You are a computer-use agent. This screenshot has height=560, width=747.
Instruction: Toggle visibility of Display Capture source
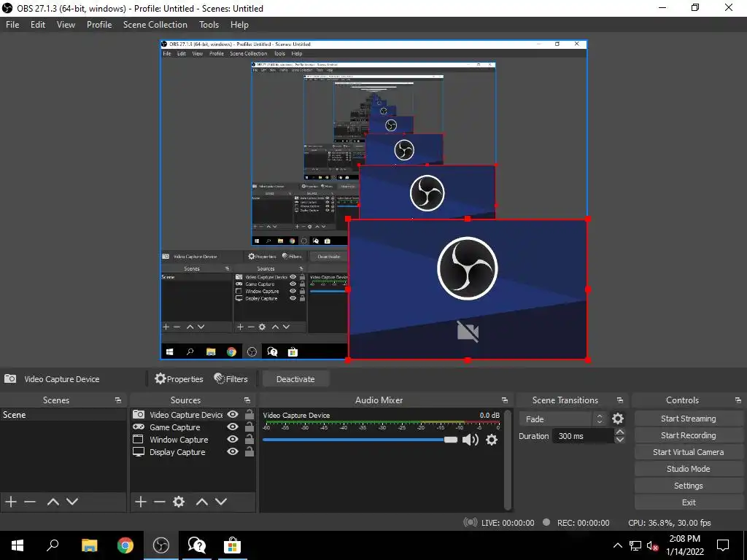click(x=233, y=451)
